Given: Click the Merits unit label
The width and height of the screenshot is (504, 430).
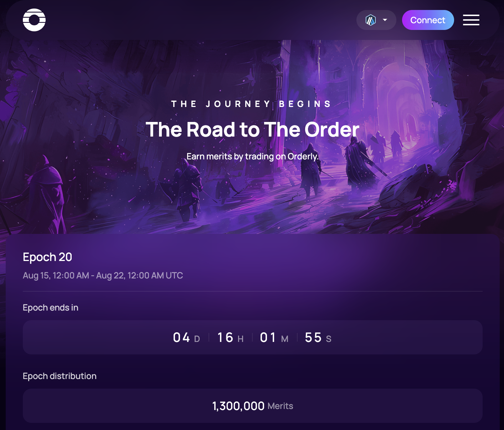Looking at the screenshot, I should [280, 406].
